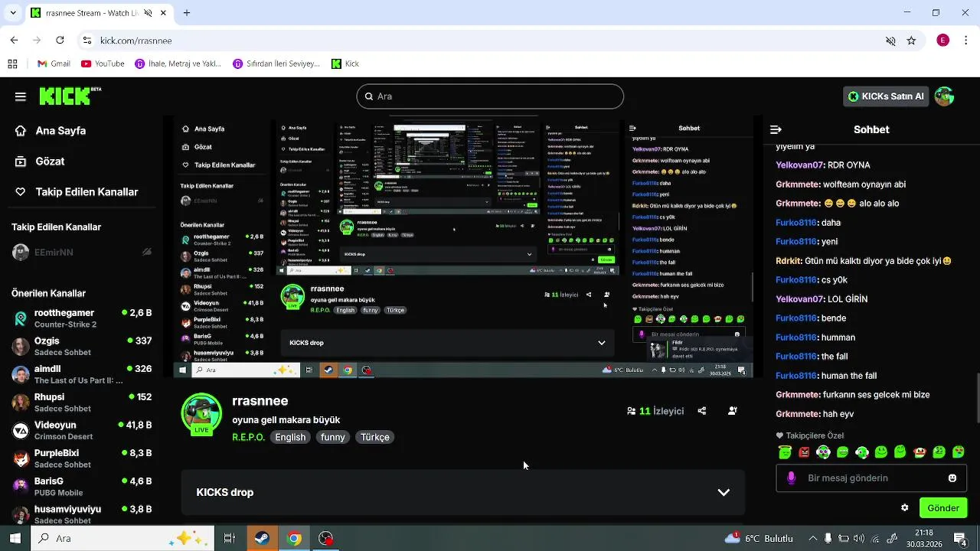
Task: Click rrasnnee streamer avatar with LIVE badge
Action: click(x=201, y=415)
